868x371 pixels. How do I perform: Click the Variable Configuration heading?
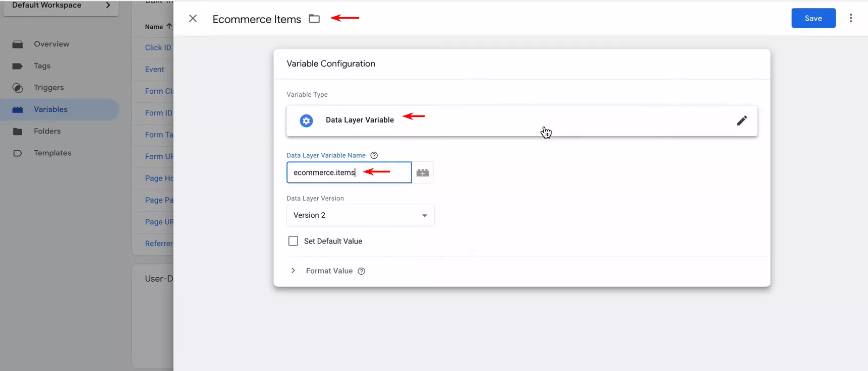pyautogui.click(x=331, y=64)
